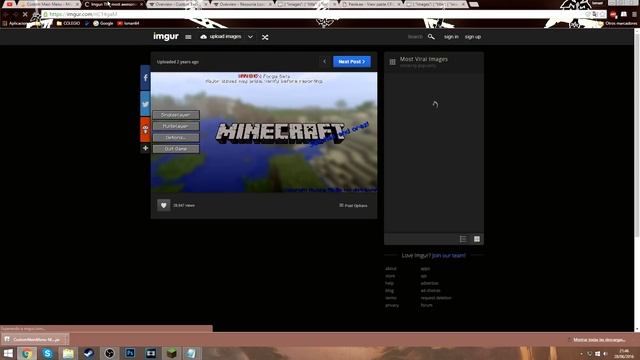Screen dimensions: 640x360
Task: Open the join our team link
Action: (449, 256)
